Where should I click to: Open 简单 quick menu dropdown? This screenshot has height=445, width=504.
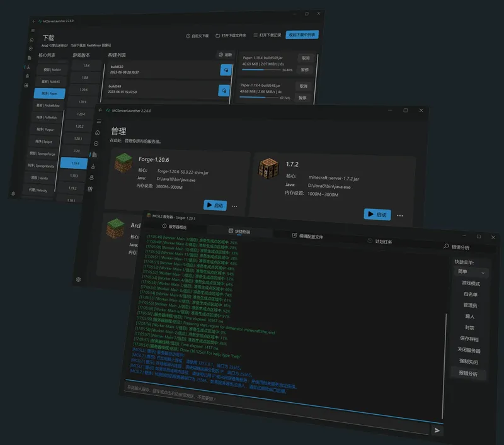pyautogui.click(x=471, y=272)
